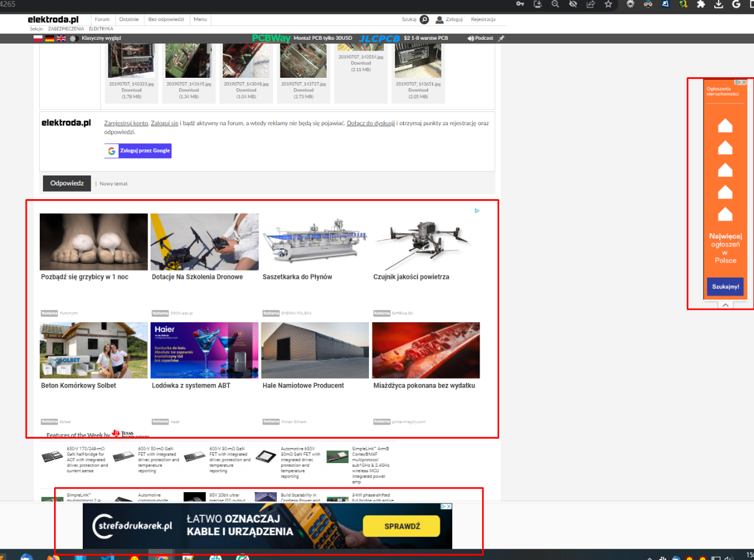Bookmark this page with the star icon
Screen dimensions: 754x560
point(608,4)
